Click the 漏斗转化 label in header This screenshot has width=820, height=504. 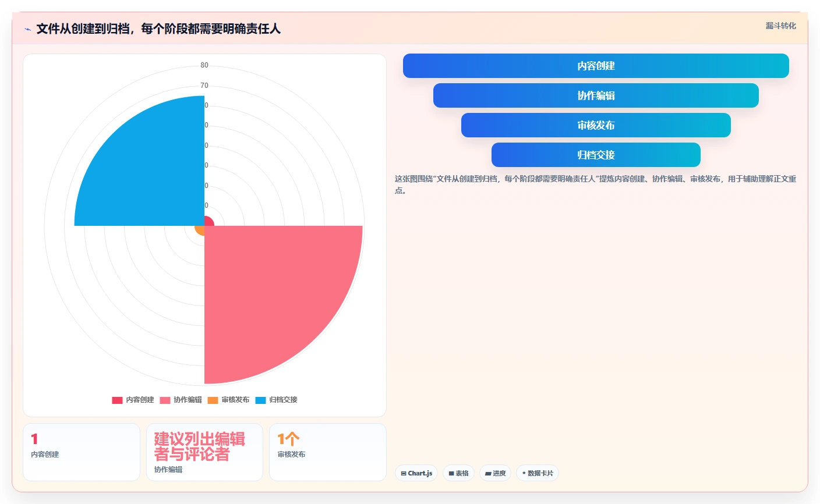tap(780, 26)
